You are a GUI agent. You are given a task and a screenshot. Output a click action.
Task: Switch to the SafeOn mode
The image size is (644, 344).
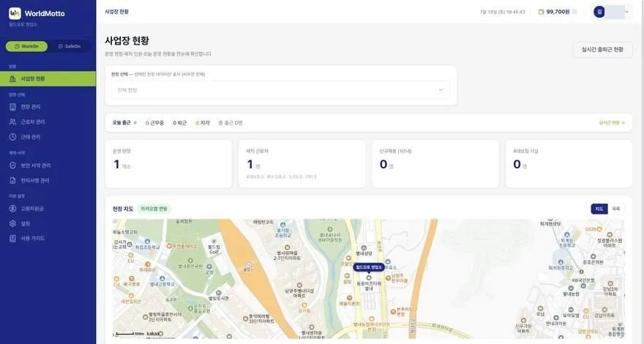(70, 46)
